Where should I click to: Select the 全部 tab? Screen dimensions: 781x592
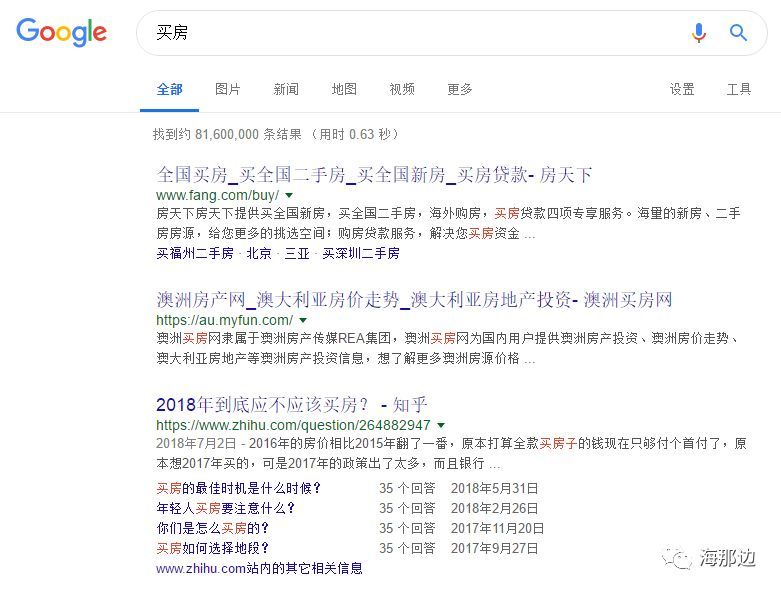[169, 89]
